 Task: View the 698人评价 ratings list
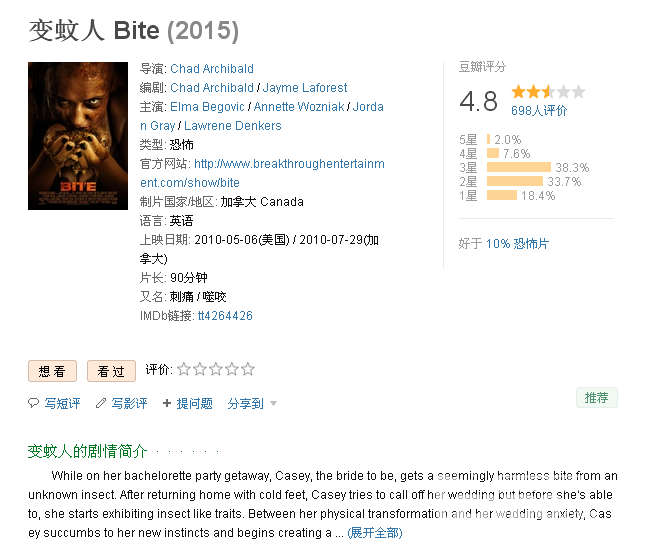point(539,110)
